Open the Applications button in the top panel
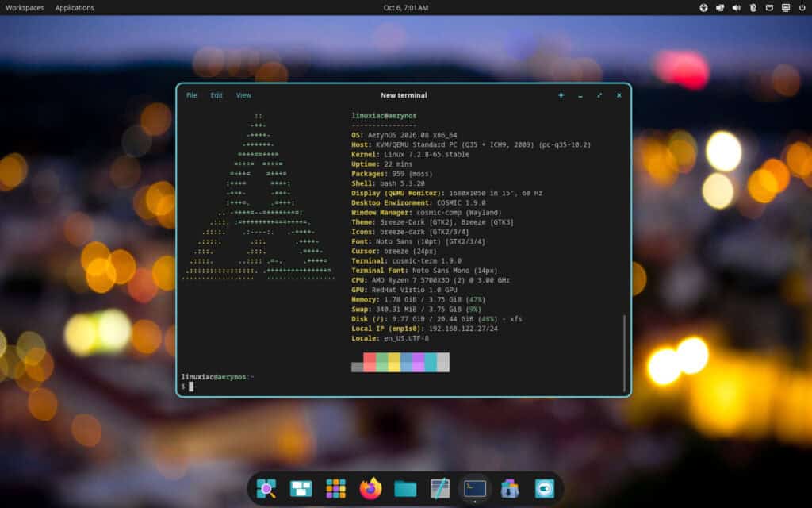812x508 pixels. click(75, 8)
